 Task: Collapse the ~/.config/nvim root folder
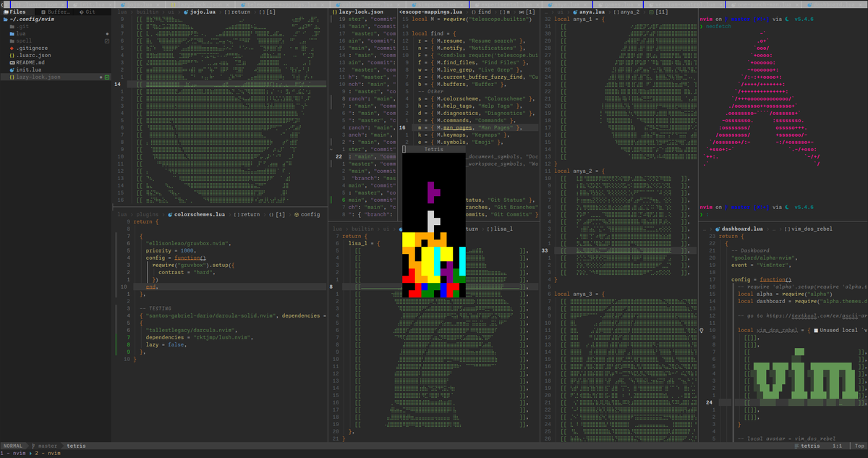click(x=29, y=20)
